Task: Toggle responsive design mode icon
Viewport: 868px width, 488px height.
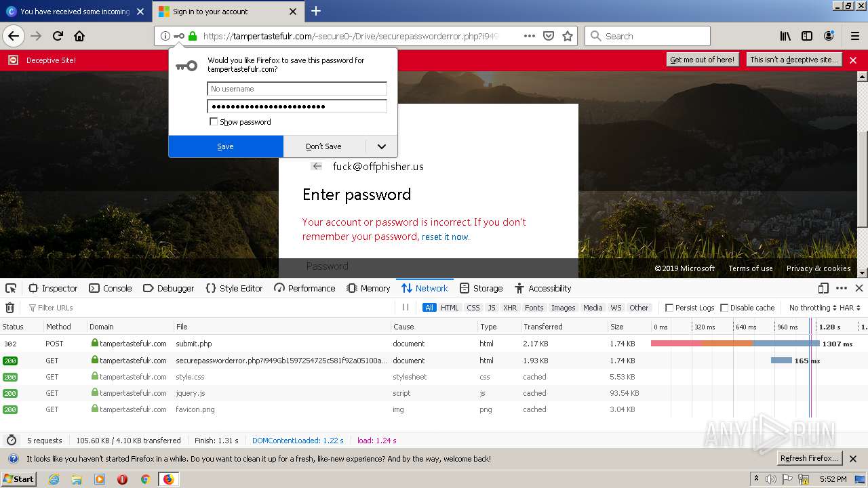Action: tap(823, 288)
